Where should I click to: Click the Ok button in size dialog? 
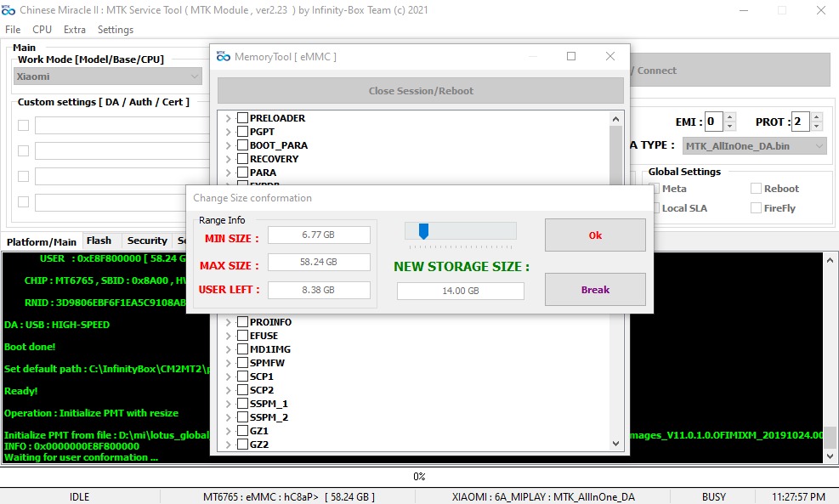(595, 235)
